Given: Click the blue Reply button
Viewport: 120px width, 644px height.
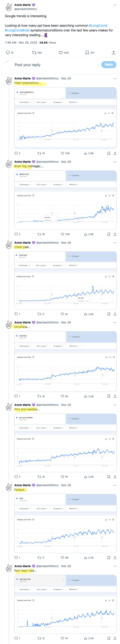Looking at the screenshot, I should (109, 65).
